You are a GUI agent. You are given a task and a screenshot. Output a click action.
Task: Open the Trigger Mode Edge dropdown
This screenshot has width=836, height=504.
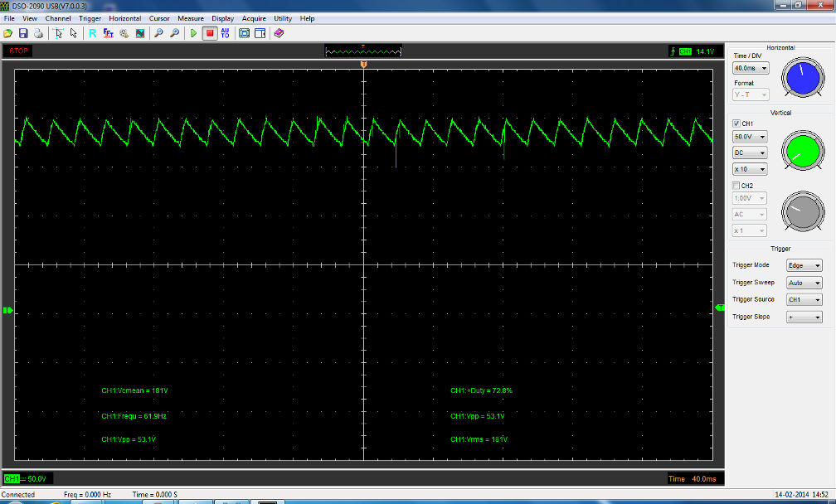[804, 265]
